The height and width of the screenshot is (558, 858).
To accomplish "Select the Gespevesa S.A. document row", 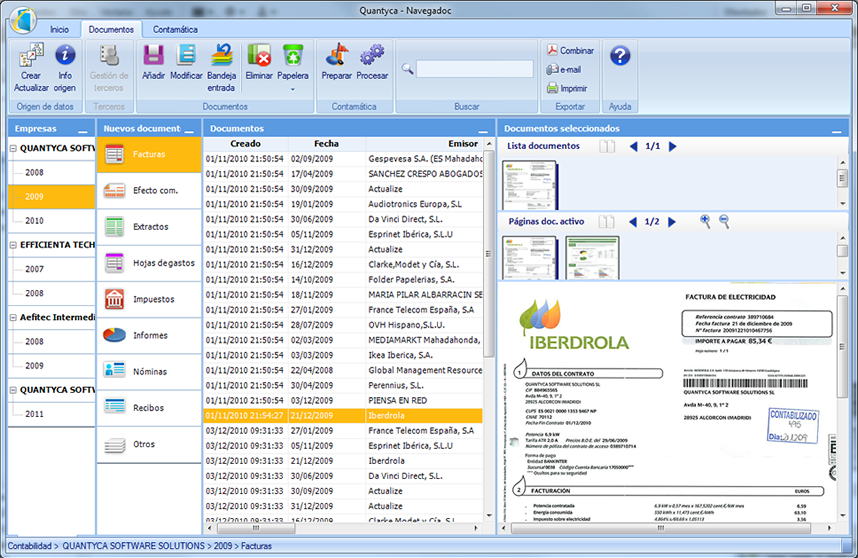I will pyautogui.click(x=343, y=159).
